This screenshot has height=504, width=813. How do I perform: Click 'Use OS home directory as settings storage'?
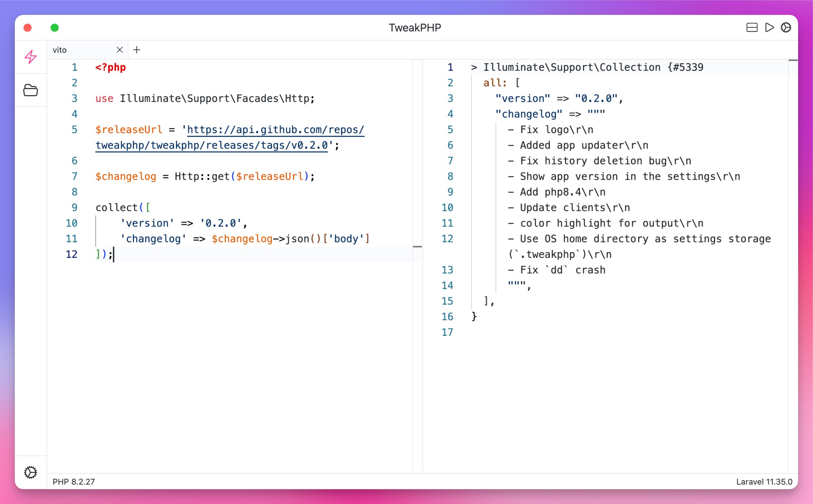[x=645, y=239]
